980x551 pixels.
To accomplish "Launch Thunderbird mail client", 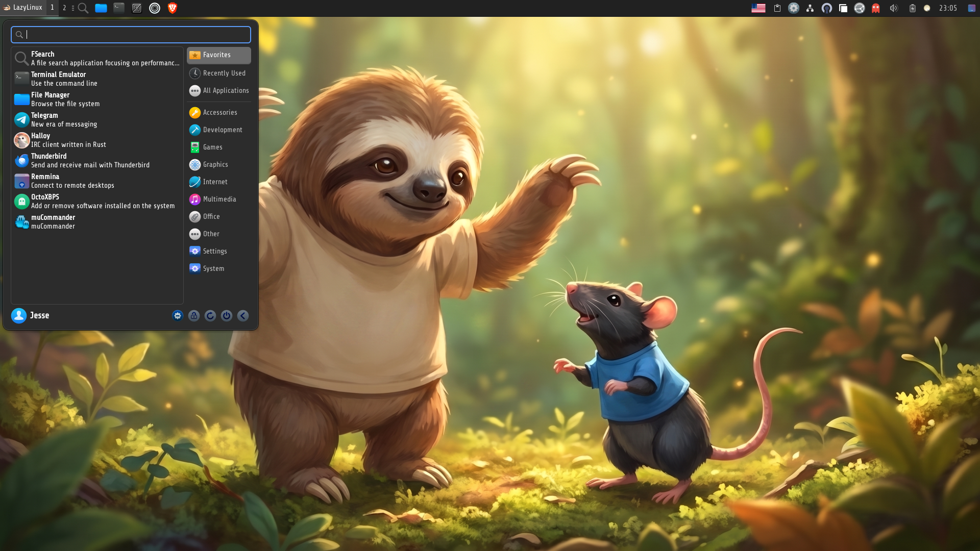I will [x=97, y=160].
